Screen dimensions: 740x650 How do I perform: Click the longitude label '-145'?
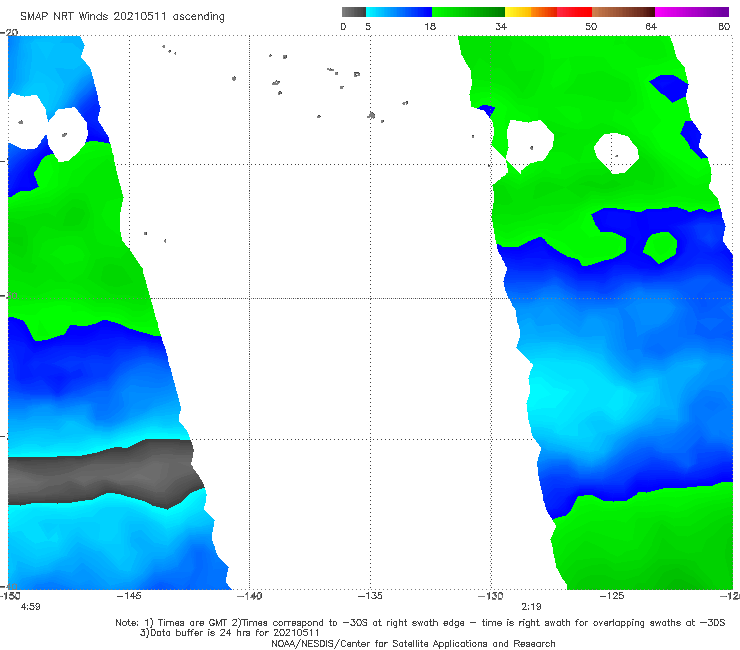click(129, 596)
